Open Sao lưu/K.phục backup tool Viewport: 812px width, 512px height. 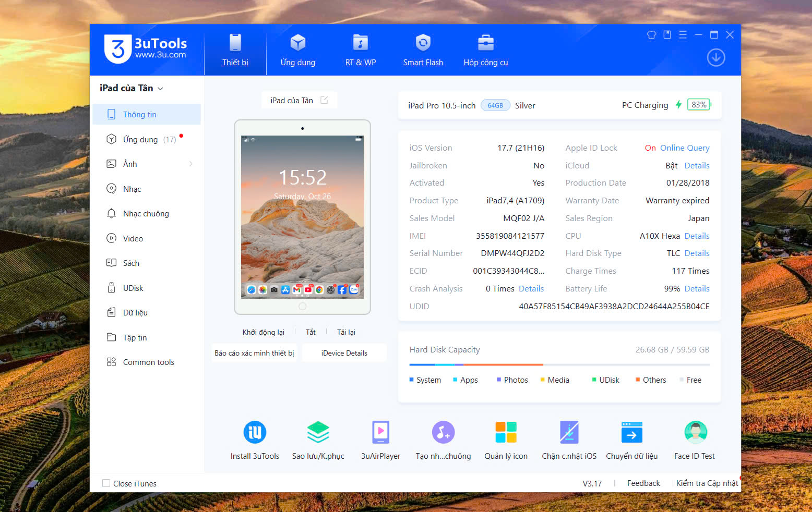(318, 441)
